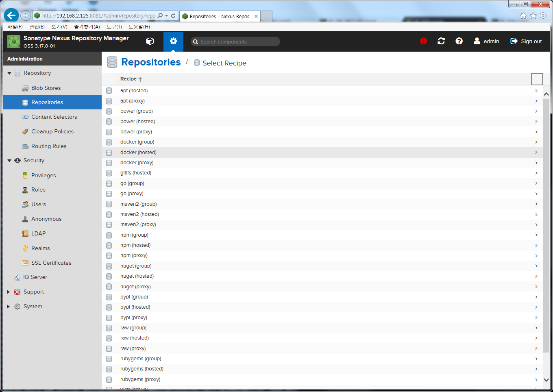Click the browser Forward arrow button
This screenshot has height=392, width=553.
26,15
